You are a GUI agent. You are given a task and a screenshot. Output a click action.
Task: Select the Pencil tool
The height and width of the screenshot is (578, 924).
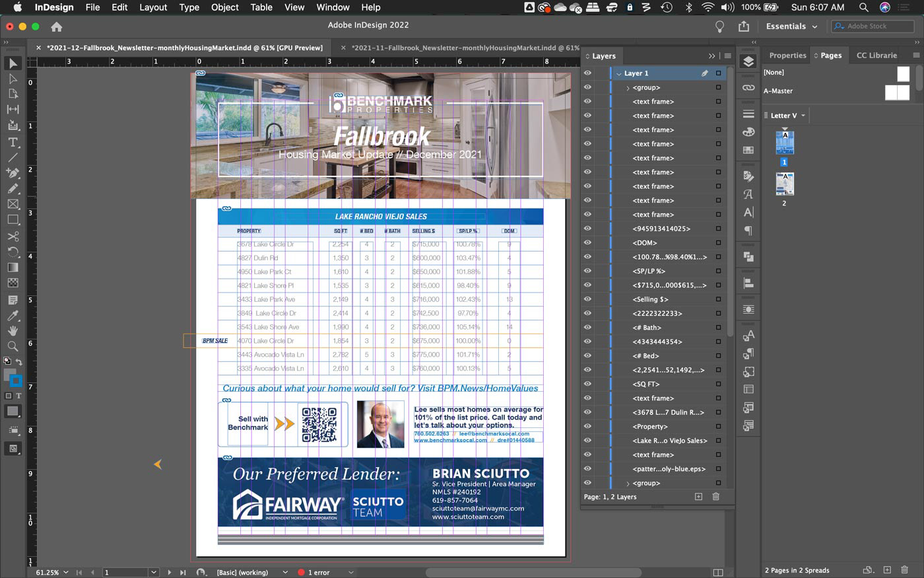pyautogui.click(x=13, y=188)
